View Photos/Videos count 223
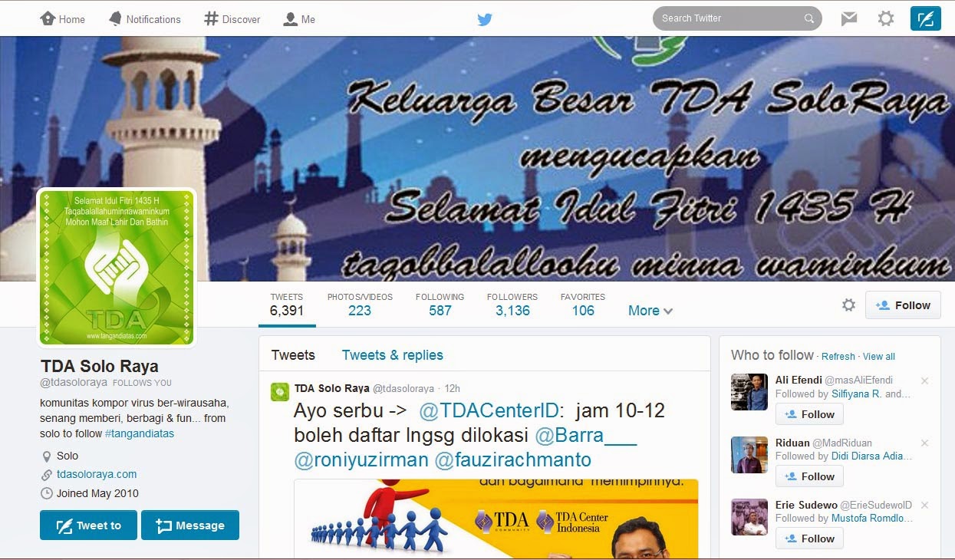955x560 pixels. [360, 305]
